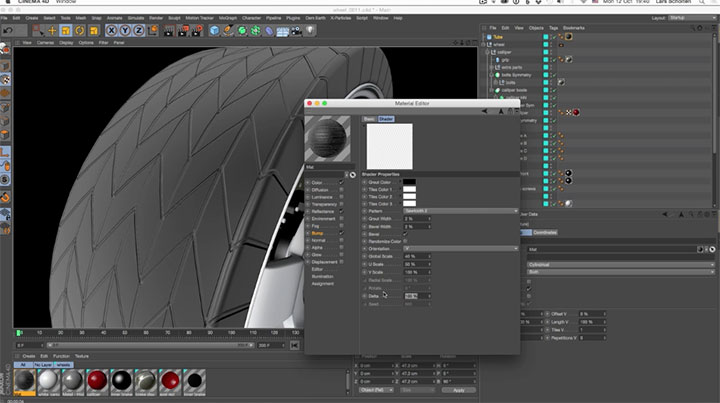Screen dimensions: 720x403
Task: Add a Camera object
Action: (x=296, y=31)
